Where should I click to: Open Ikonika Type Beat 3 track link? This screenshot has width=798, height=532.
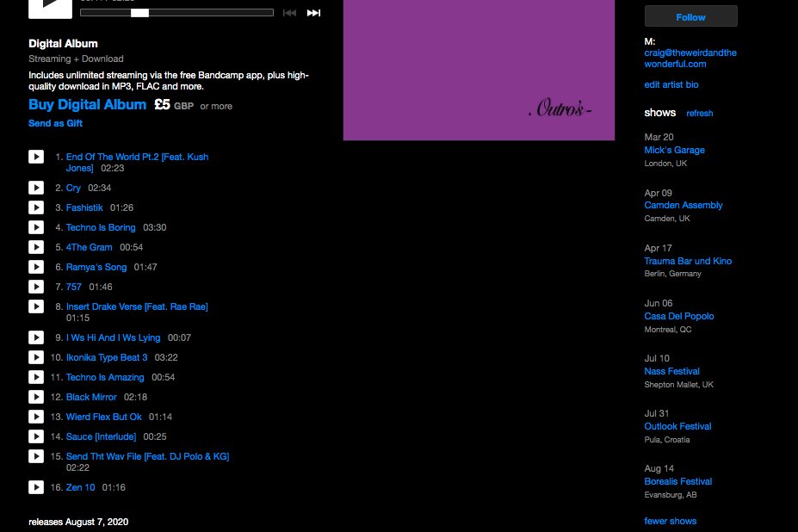coord(107,357)
